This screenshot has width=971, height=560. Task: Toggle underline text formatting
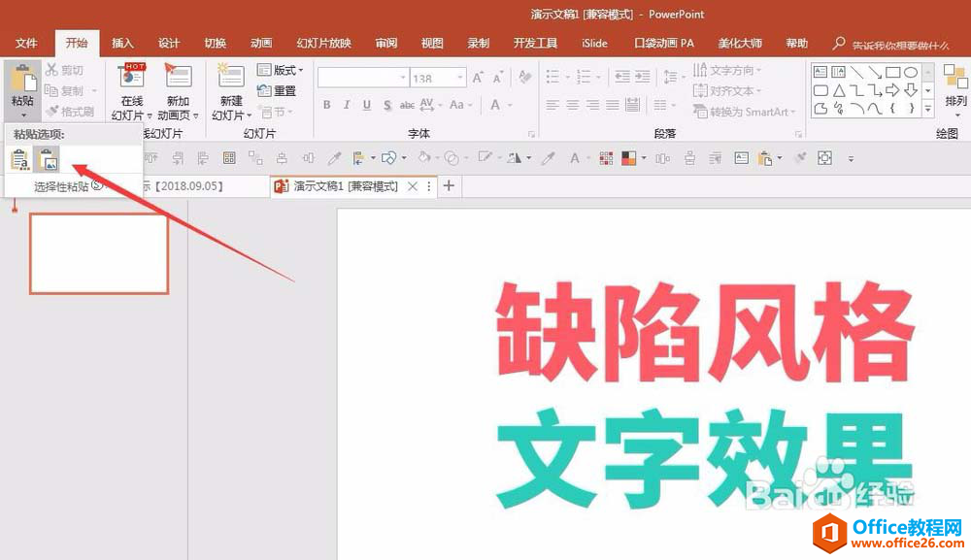366,105
